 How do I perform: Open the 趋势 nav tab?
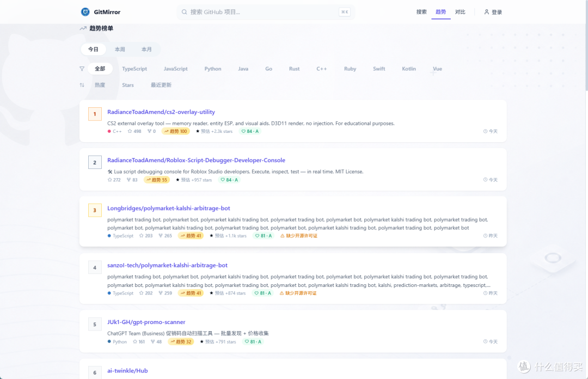coord(440,12)
